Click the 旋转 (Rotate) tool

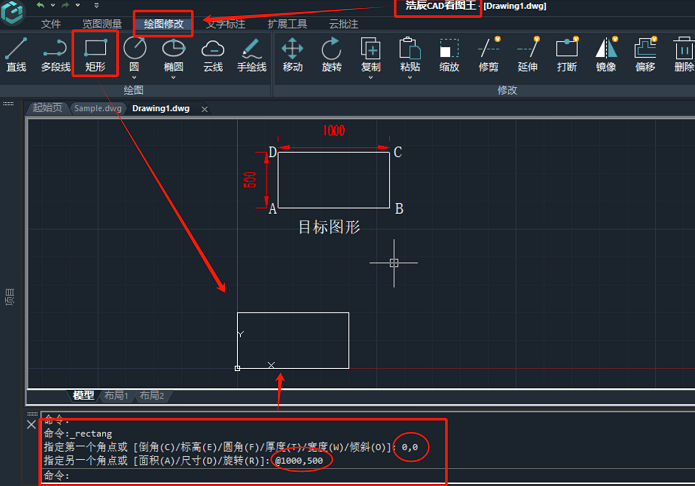point(331,54)
